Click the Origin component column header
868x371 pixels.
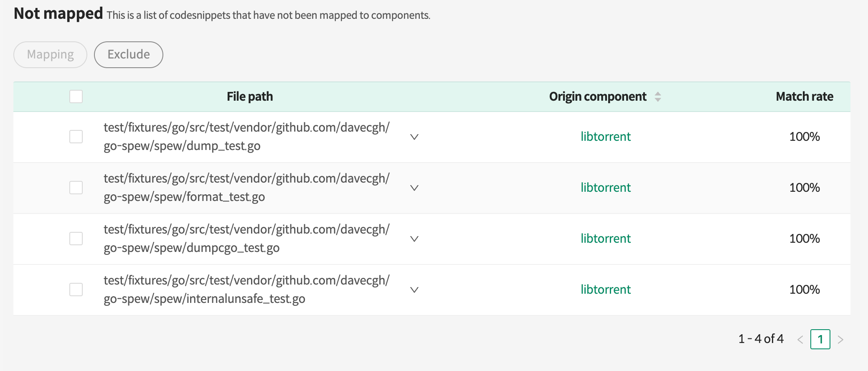(597, 97)
